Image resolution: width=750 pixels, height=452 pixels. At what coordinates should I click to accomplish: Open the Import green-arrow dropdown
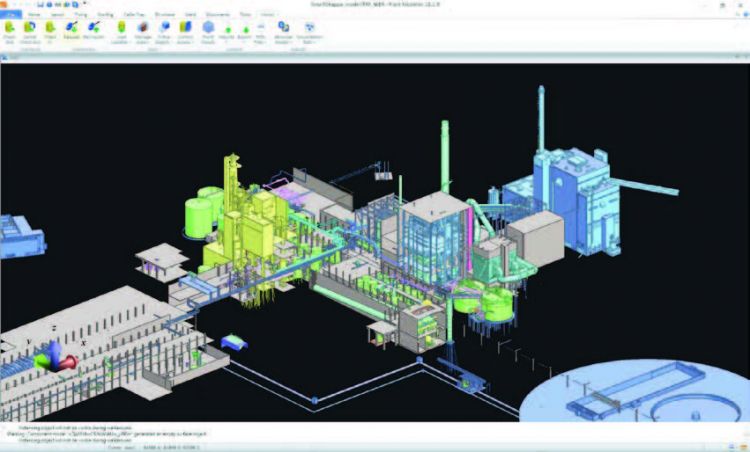click(227, 32)
